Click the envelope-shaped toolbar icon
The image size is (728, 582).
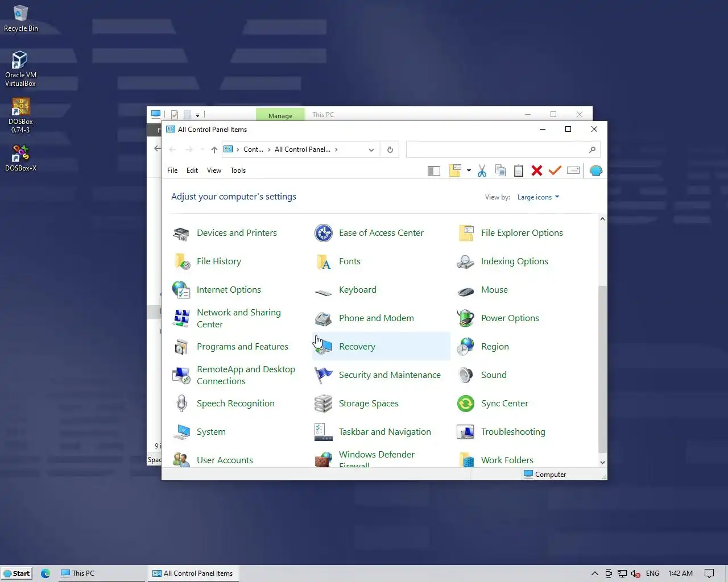click(x=573, y=171)
